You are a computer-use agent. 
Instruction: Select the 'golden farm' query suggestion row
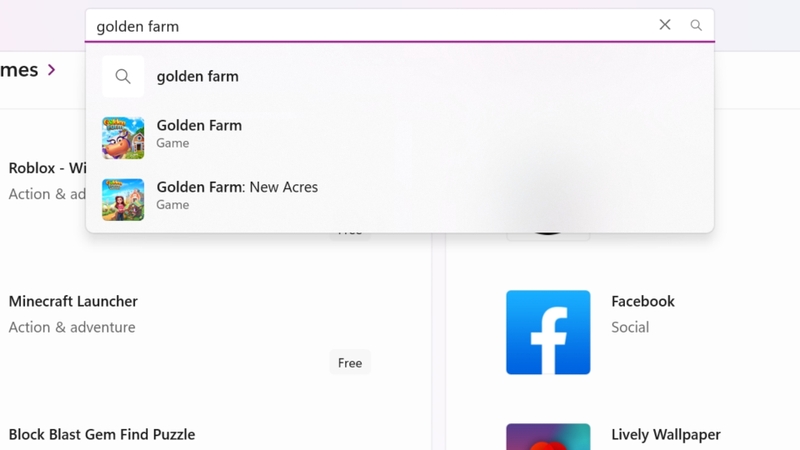coord(399,77)
